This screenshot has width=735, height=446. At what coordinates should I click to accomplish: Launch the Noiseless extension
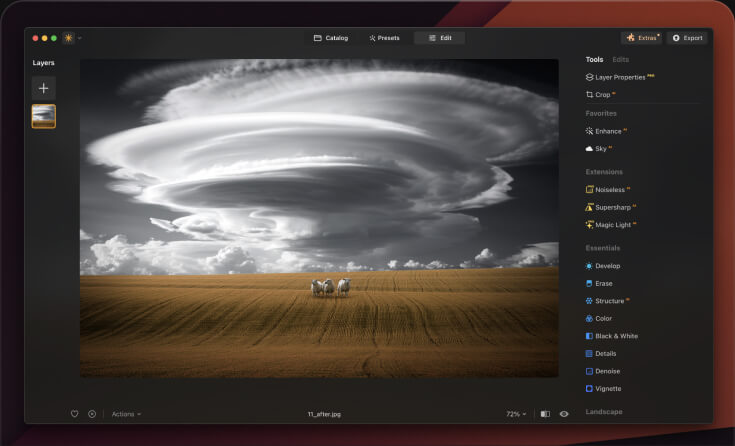(608, 189)
